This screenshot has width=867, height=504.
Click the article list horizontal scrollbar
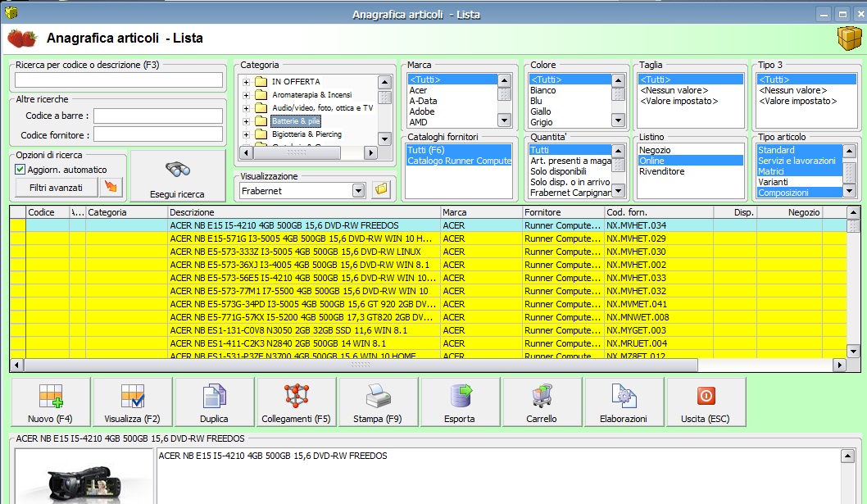coord(361,366)
